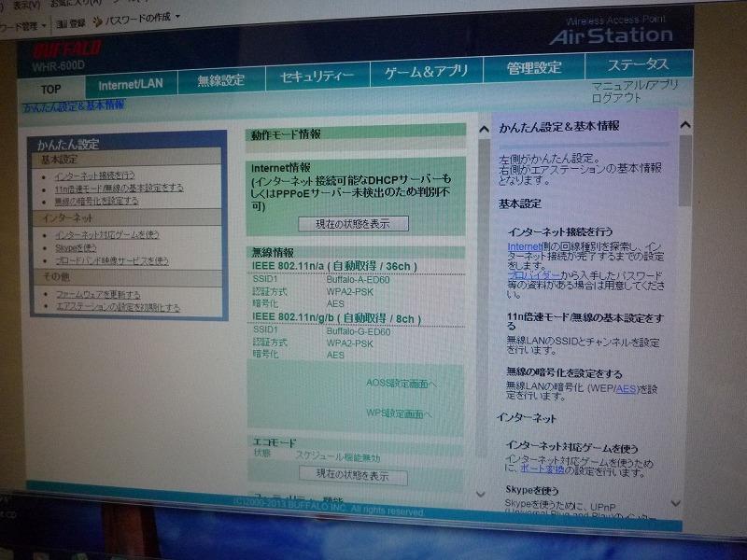The image size is (747, 560).
Task: Click ファームウェアを更新する link
Action: tap(98, 295)
